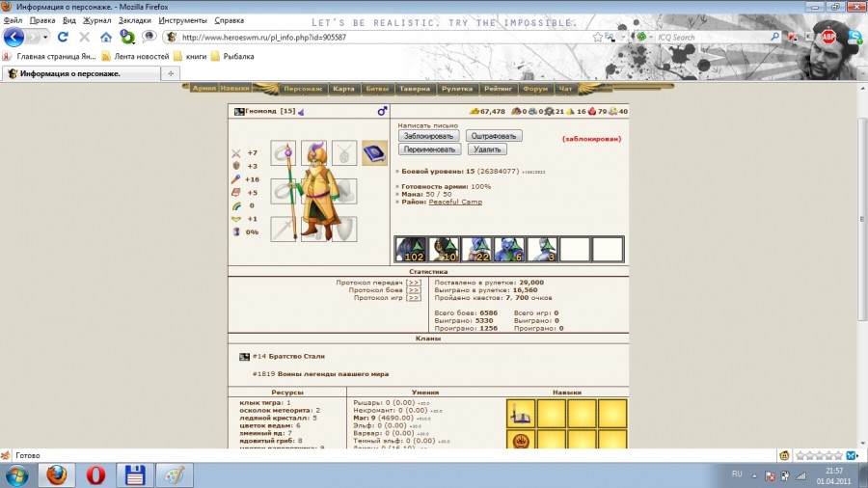Click the army unit icon with 10
This screenshot has width=868, height=488.
coord(444,249)
